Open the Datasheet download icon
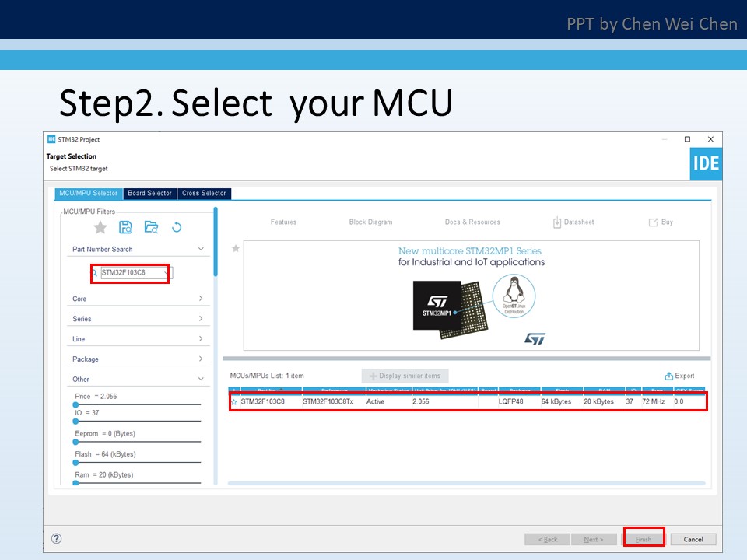Screen dimensions: 747x560 [557, 222]
